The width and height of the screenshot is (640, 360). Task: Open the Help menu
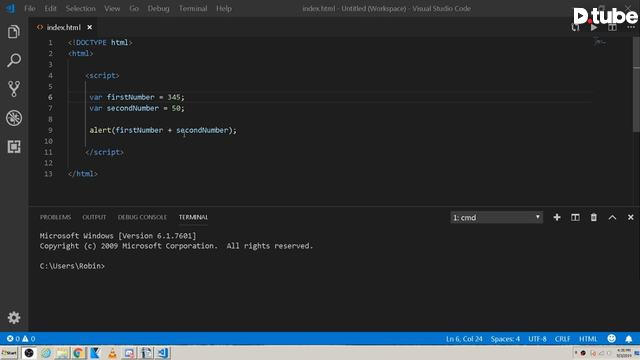[224, 9]
